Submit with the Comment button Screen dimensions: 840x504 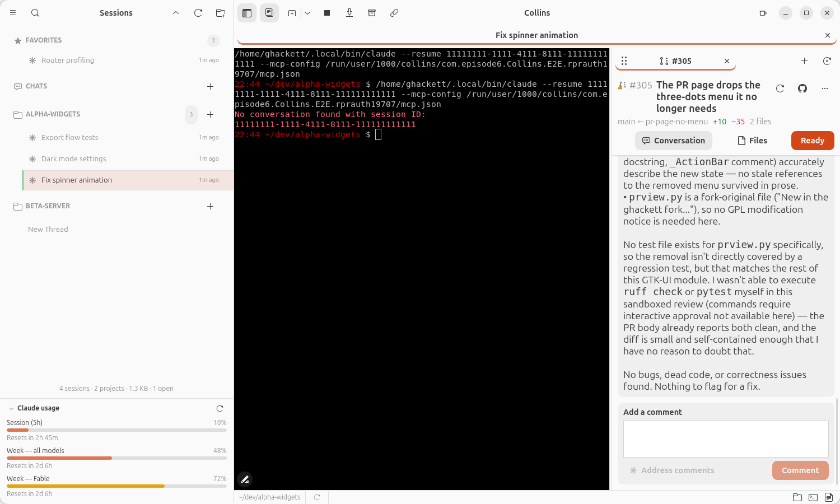800,470
